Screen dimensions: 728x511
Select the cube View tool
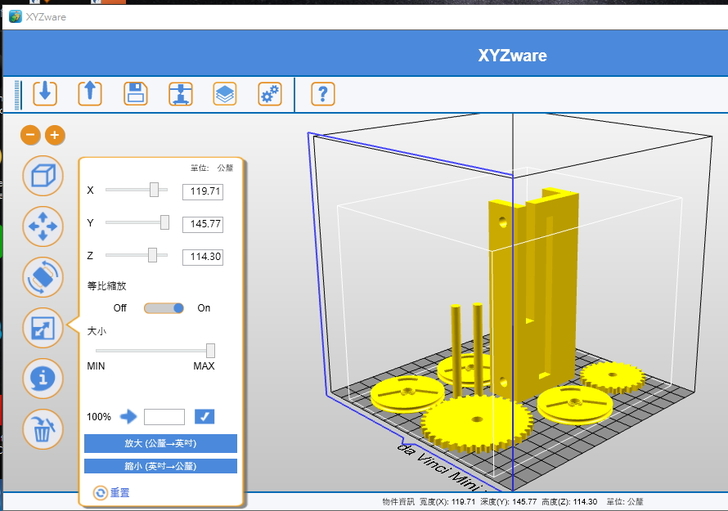(x=42, y=176)
